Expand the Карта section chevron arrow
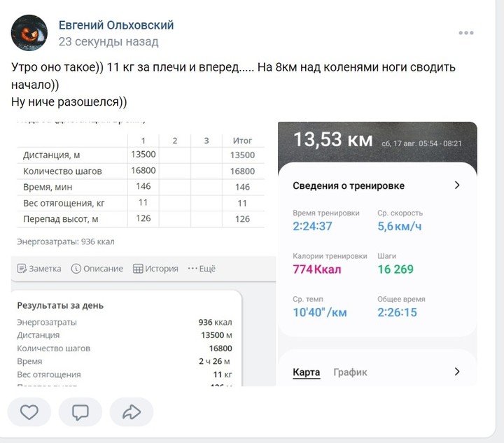504x443 pixels. (x=457, y=372)
